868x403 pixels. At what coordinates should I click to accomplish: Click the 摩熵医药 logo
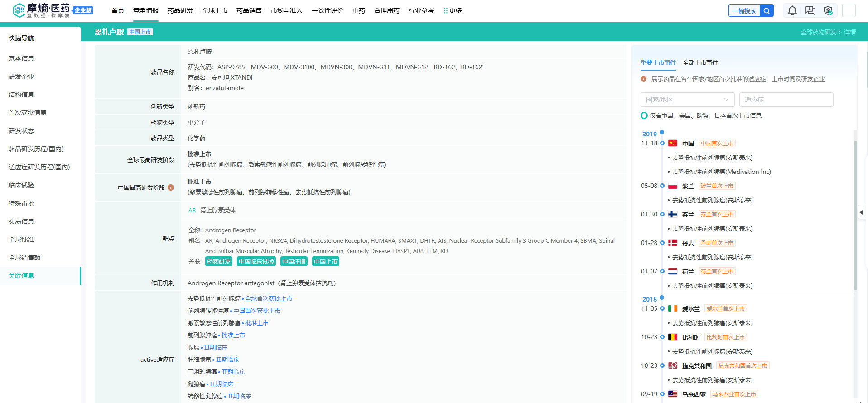pyautogui.click(x=42, y=10)
